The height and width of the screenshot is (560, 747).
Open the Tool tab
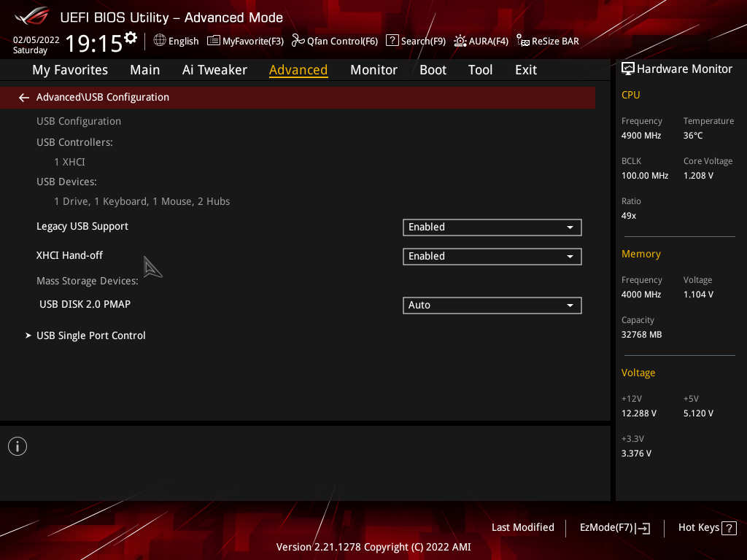pos(480,70)
